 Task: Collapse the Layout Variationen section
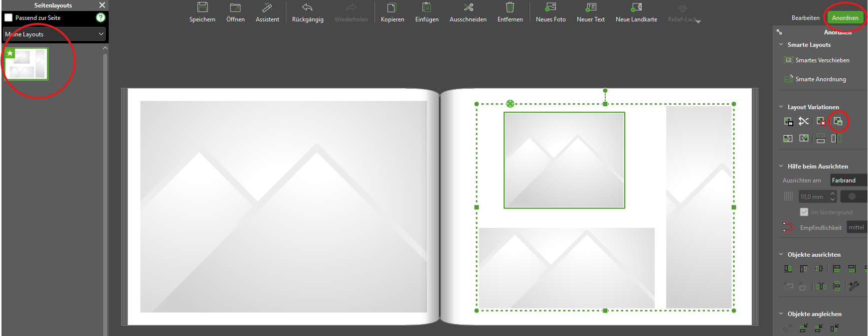point(781,107)
